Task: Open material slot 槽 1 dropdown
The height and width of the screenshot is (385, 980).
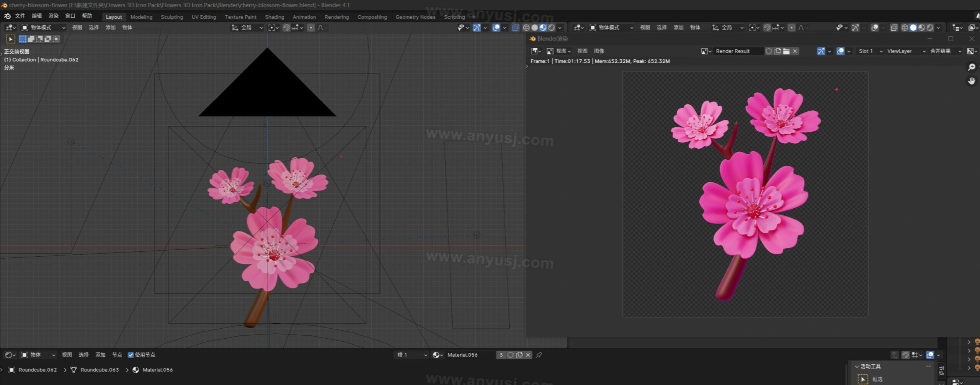Action: tap(411, 355)
